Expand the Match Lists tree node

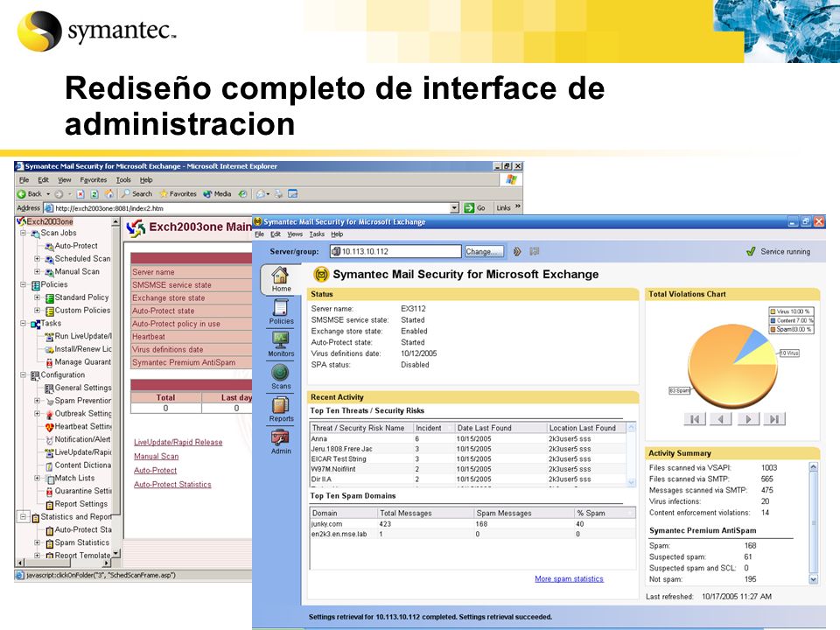pyautogui.click(x=37, y=478)
